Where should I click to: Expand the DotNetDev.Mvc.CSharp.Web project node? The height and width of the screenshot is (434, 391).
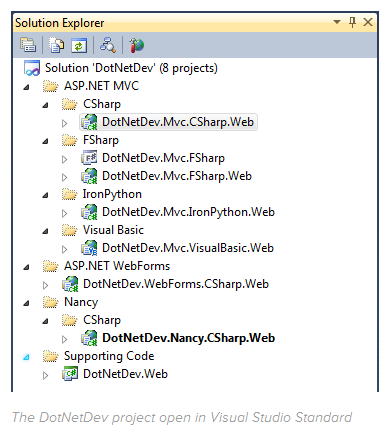point(65,123)
